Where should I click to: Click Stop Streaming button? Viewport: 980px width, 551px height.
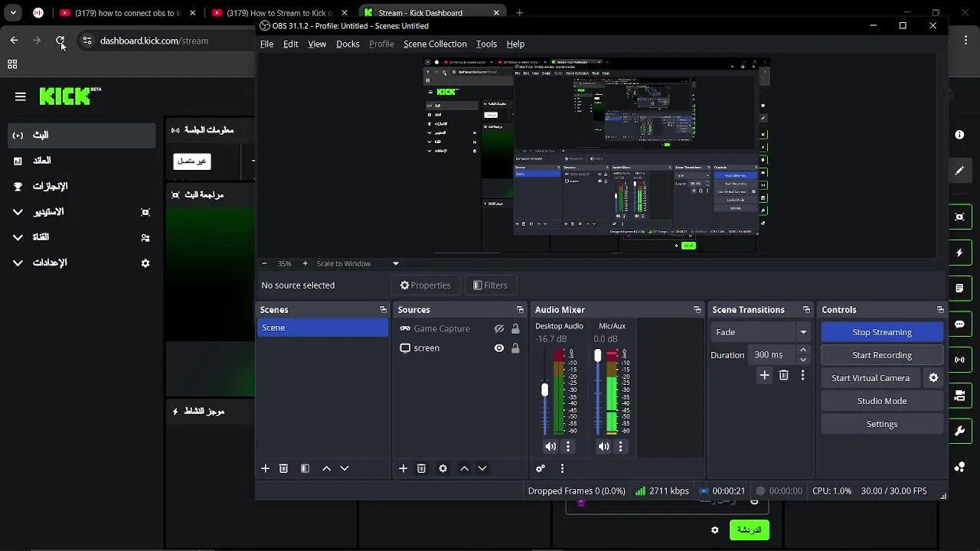(x=882, y=332)
